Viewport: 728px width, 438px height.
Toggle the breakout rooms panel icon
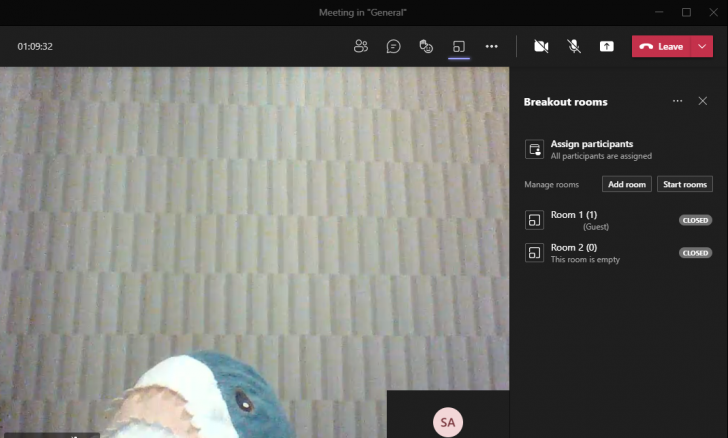[x=459, y=46]
